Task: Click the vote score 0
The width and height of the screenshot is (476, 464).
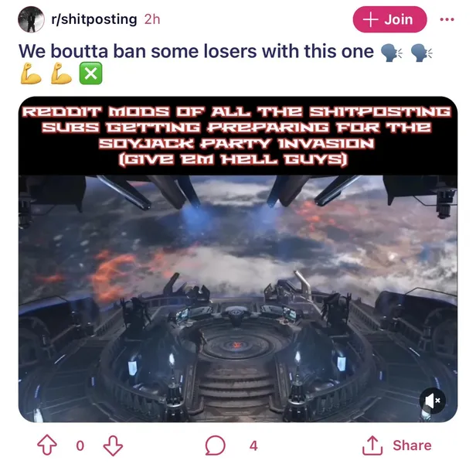Action: pos(80,445)
